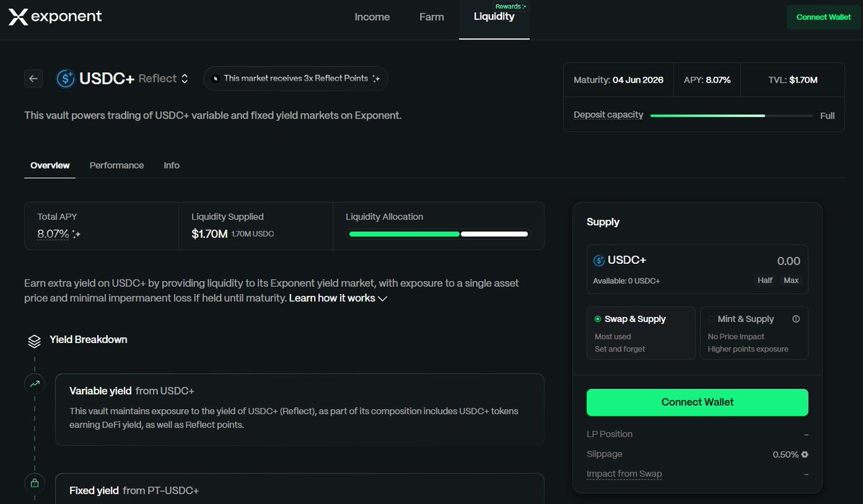Open the Farm tab
Image resolution: width=863 pixels, height=504 pixels.
coord(431,17)
